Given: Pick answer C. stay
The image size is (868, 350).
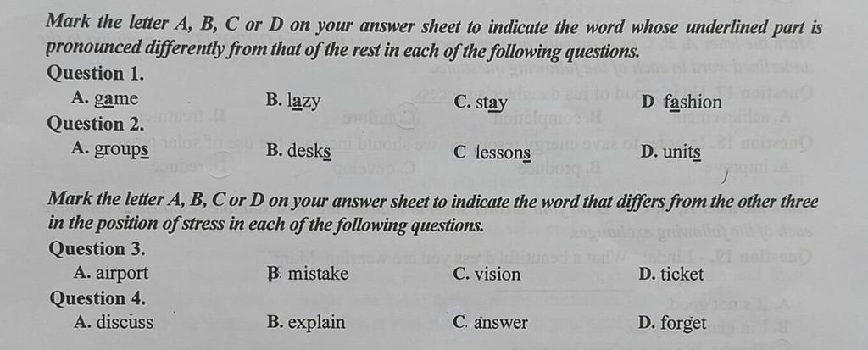Looking at the screenshot, I should (481, 103).
